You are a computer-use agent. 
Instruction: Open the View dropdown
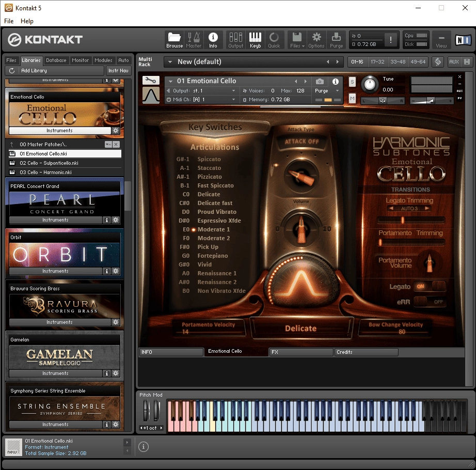point(441,40)
